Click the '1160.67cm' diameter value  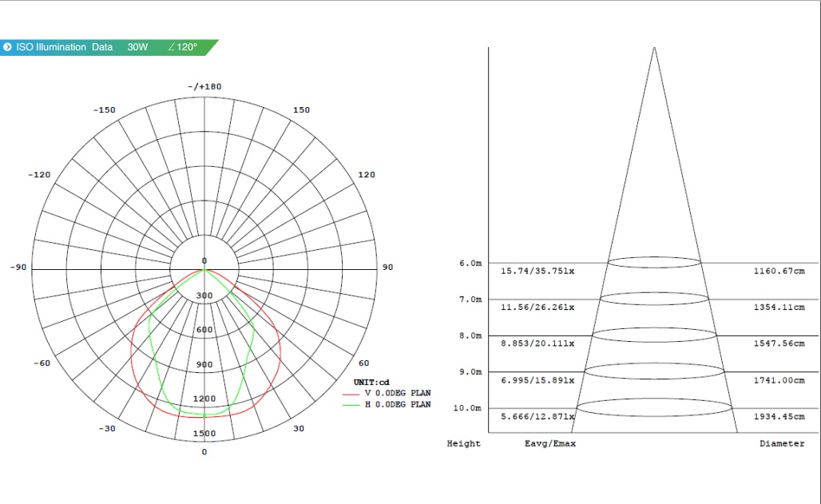(x=779, y=271)
